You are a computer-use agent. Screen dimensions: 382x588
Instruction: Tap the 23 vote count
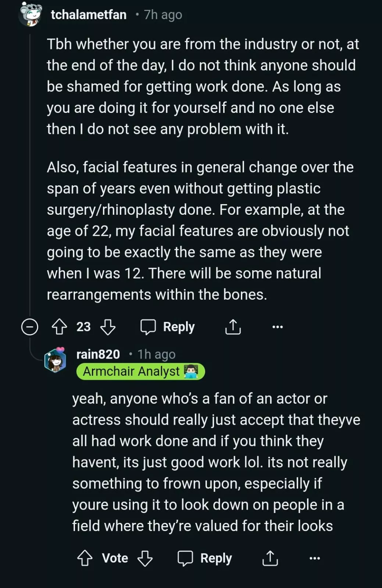point(83,327)
